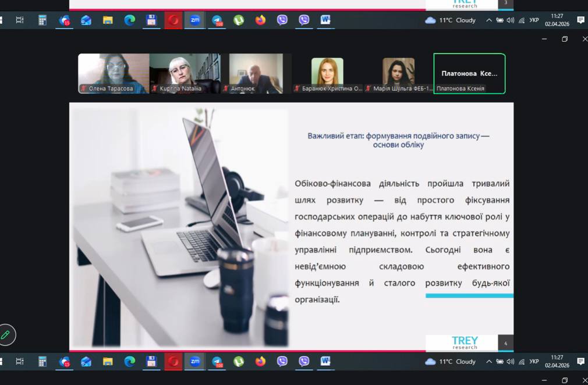Click muted mic icon beside Kuprina Nataliia
This screenshot has height=385, width=588.
[155, 89]
